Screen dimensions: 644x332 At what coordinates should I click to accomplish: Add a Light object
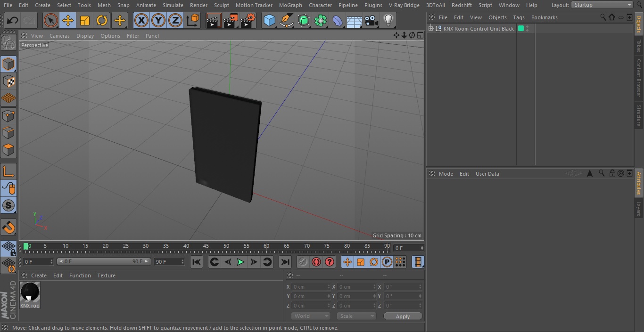click(388, 20)
